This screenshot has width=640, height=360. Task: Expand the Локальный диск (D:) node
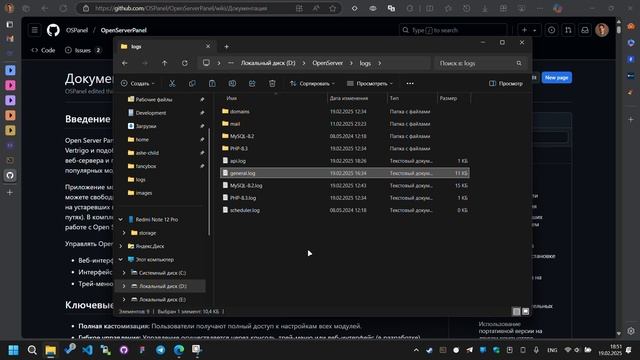(124, 286)
